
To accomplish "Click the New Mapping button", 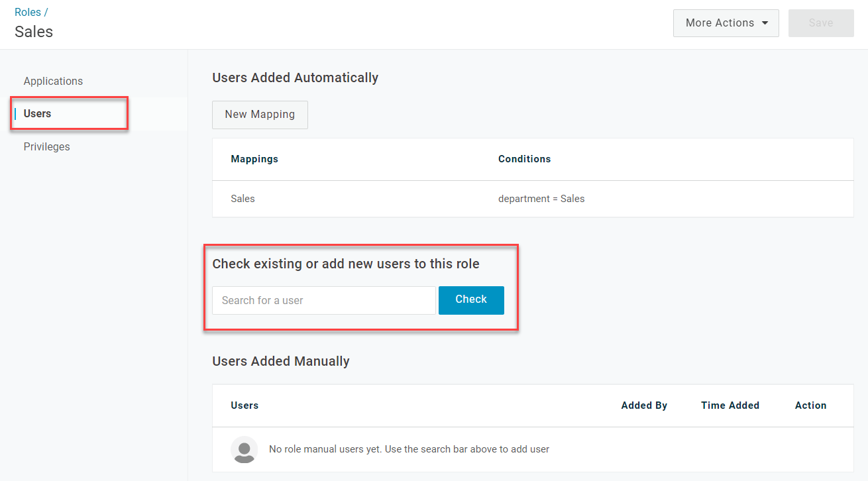I will (x=260, y=115).
